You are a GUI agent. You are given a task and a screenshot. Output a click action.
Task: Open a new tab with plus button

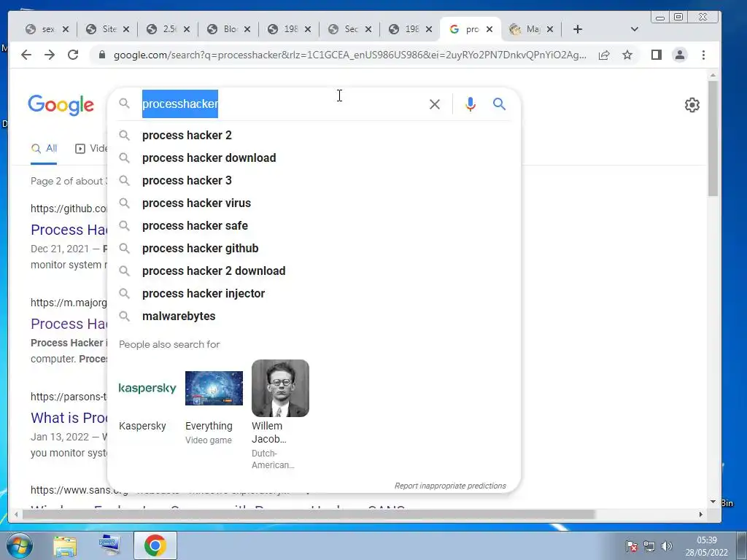[578, 29]
